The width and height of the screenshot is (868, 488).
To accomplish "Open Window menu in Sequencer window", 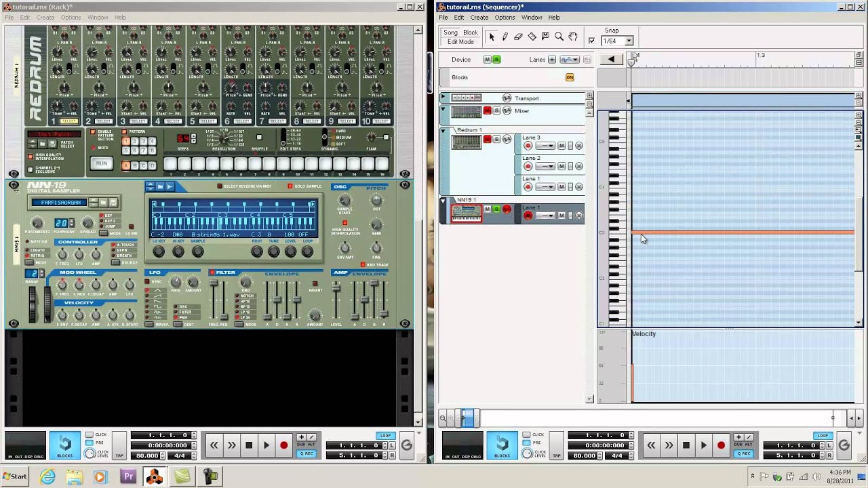I will [x=532, y=18].
